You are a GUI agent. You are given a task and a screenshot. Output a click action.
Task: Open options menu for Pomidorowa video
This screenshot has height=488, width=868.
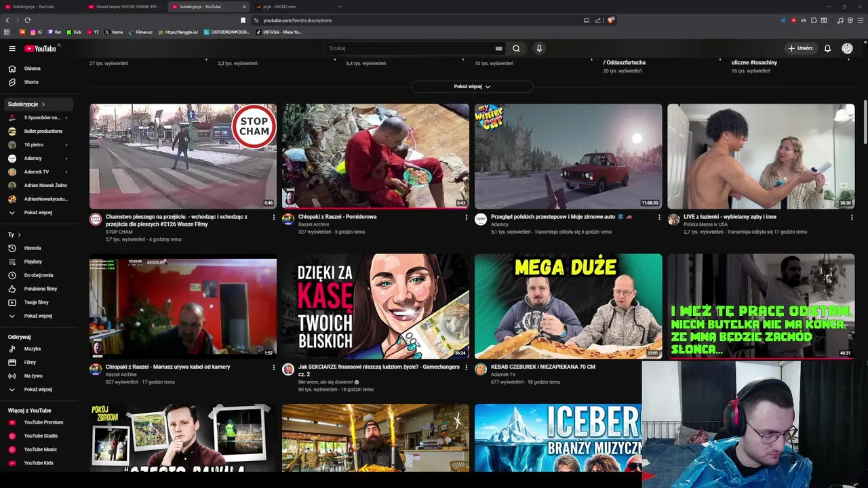(467, 218)
